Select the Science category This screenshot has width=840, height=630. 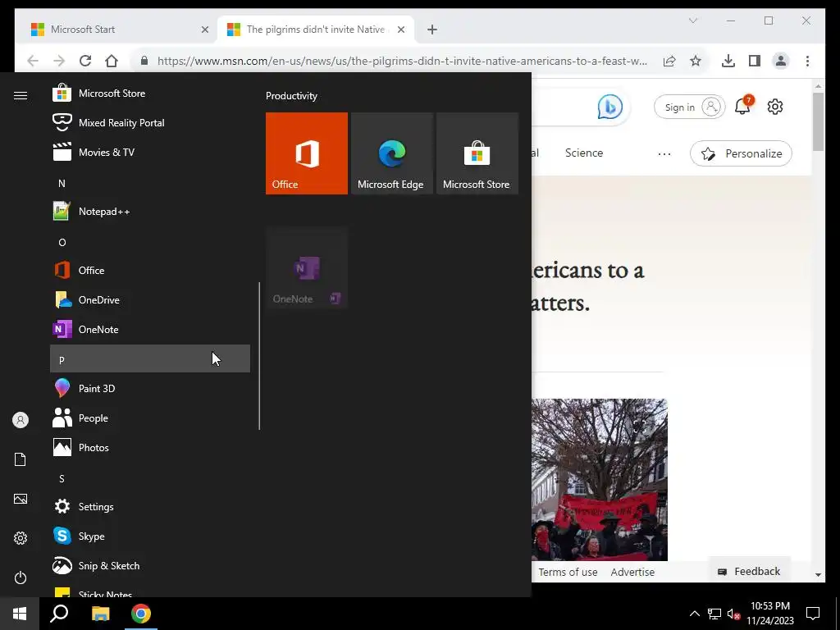coord(584,153)
